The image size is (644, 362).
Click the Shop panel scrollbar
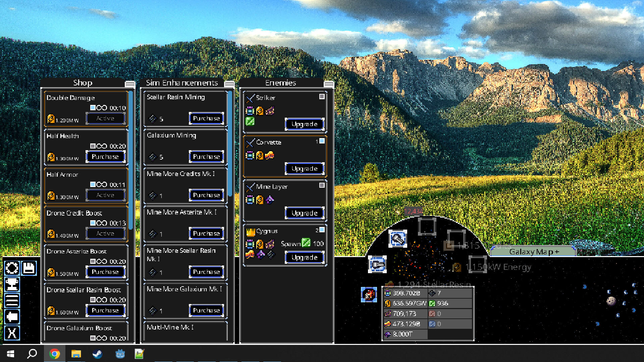(x=131, y=160)
